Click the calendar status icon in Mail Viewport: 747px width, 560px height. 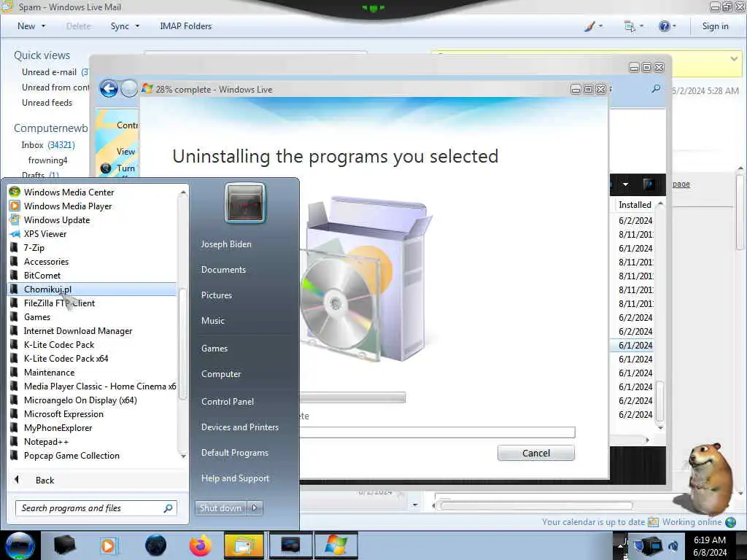(653, 522)
